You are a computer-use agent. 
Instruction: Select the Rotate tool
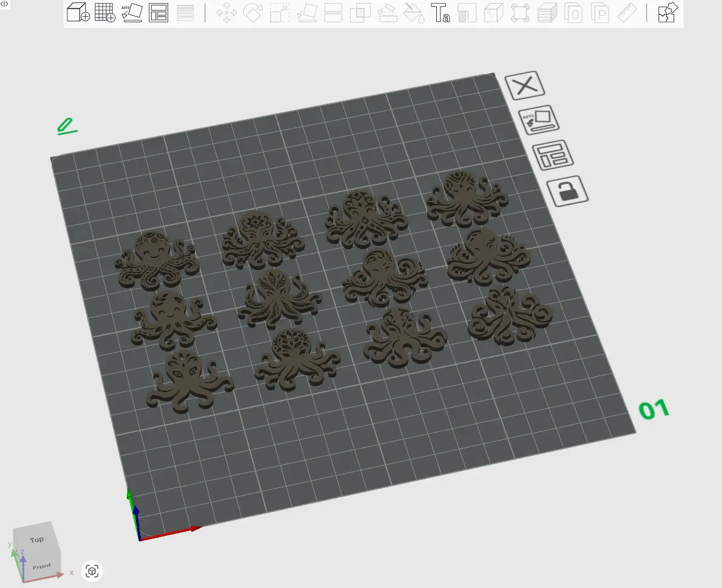253,12
